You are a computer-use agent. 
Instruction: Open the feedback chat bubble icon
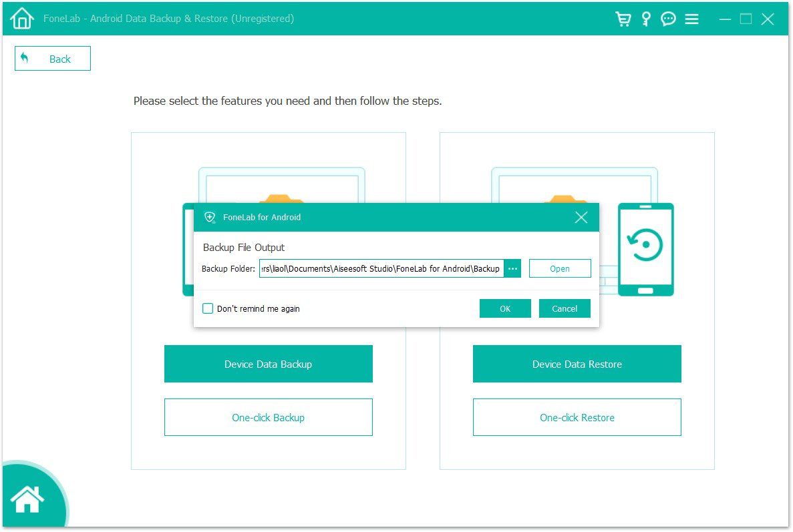tap(668, 19)
